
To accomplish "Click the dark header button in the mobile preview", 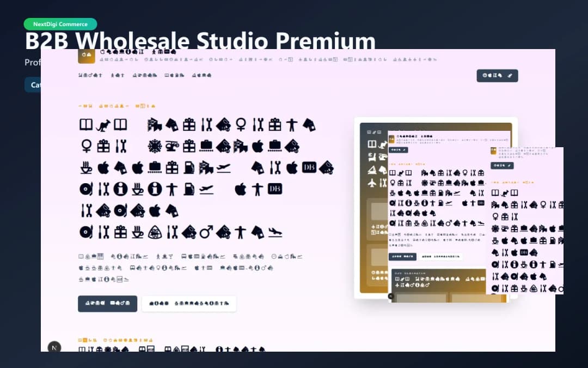I will (x=502, y=166).
